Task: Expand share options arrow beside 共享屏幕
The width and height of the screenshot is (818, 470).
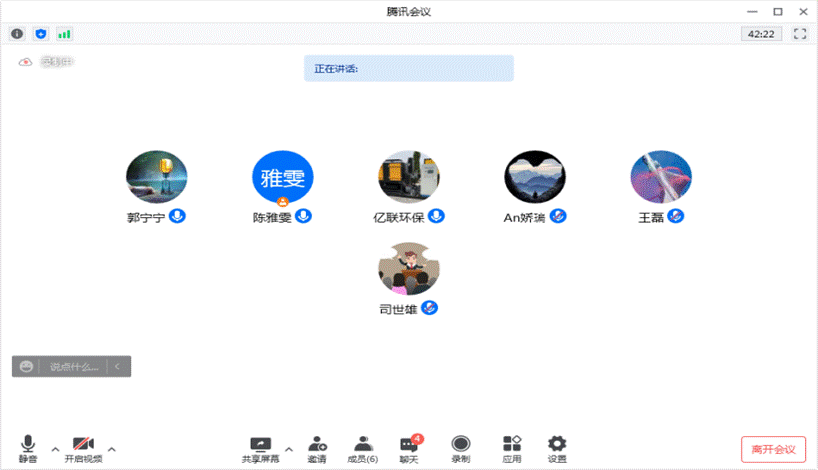Action: (289, 448)
